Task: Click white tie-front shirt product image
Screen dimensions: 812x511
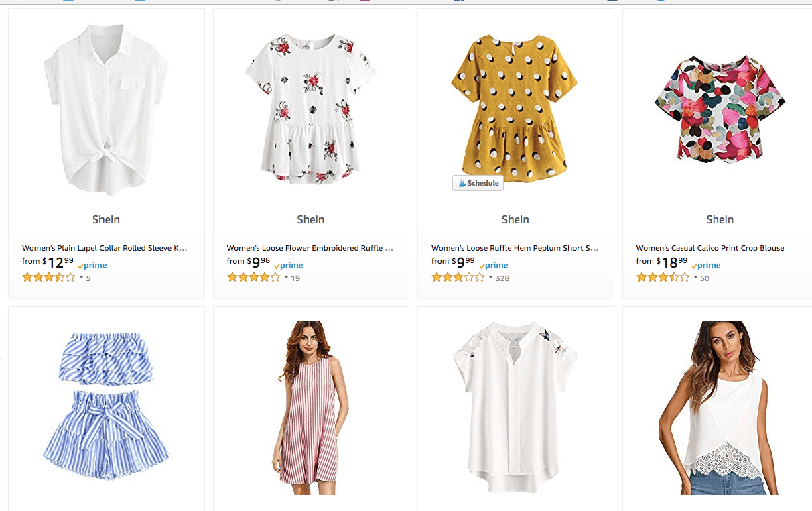Action: [107, 110]
